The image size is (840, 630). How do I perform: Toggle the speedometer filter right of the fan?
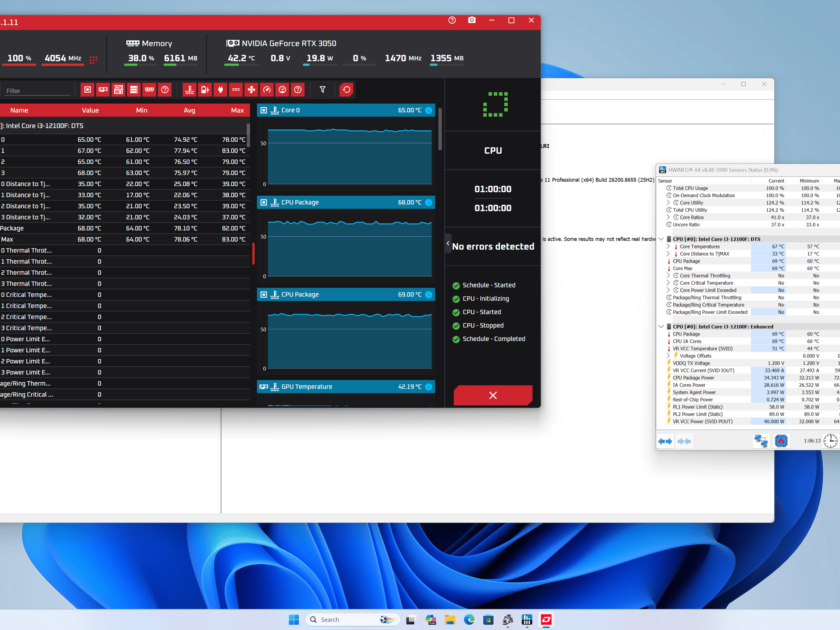pos(267,89)
